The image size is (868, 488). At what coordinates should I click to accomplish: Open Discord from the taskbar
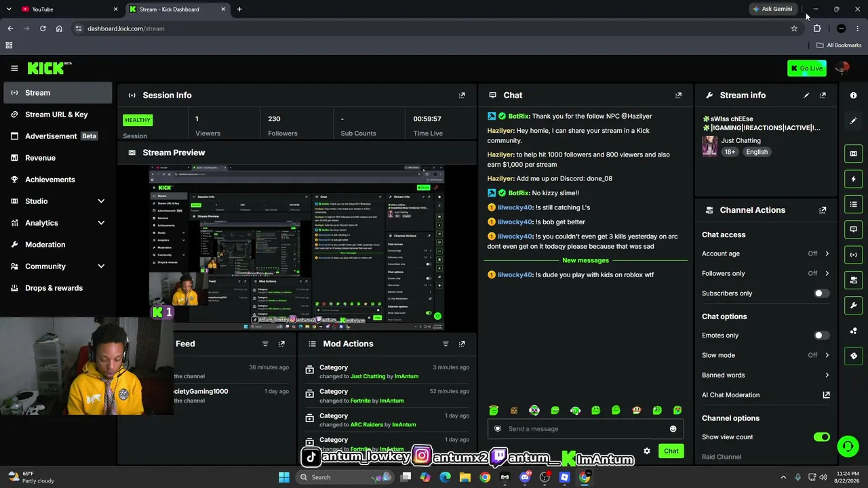tap(525, 477)
